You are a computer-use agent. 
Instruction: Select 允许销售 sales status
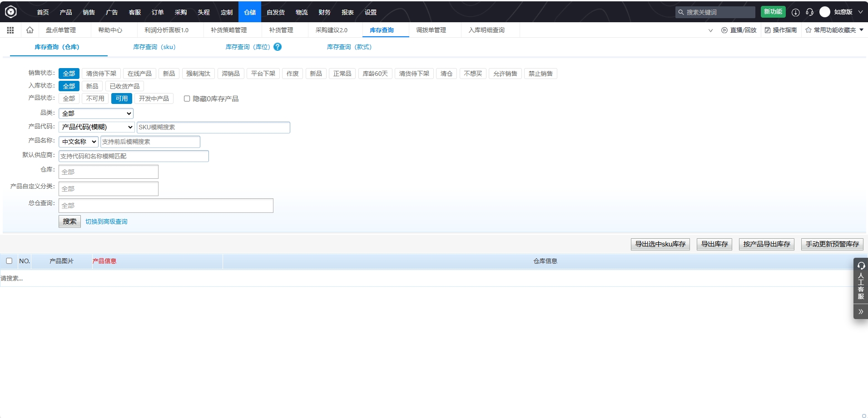click(x=505, y=74)
